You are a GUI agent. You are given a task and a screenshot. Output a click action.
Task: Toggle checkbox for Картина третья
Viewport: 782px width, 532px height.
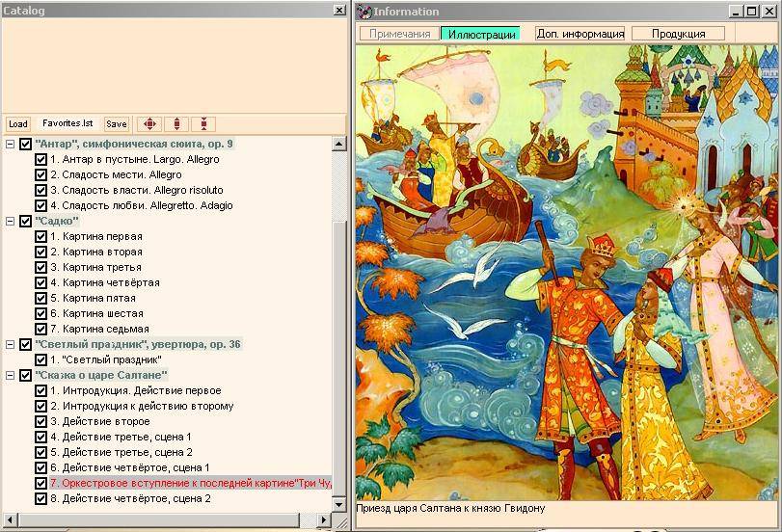40,267
